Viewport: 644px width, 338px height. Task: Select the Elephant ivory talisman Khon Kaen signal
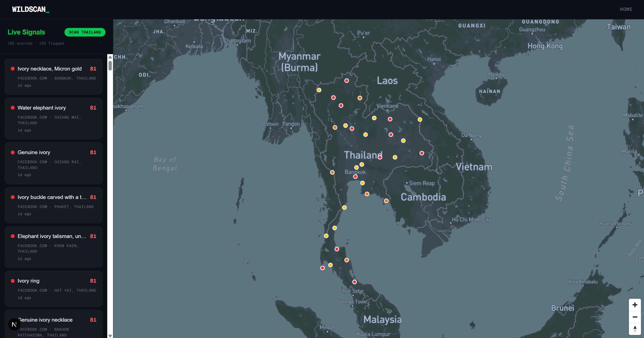54,247
